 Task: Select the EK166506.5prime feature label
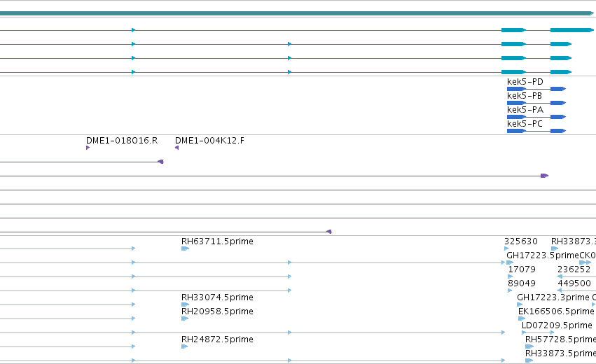click(x=556, y=311)
